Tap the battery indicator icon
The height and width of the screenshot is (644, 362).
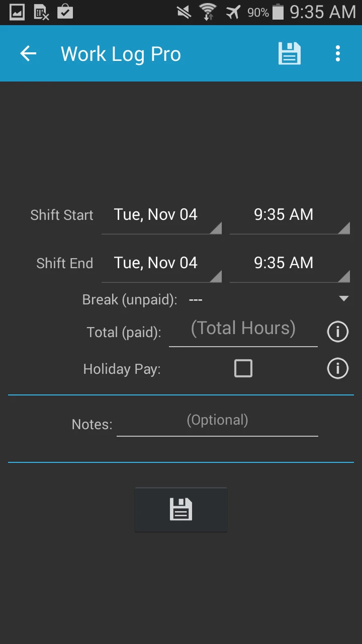tap(278, 12)
